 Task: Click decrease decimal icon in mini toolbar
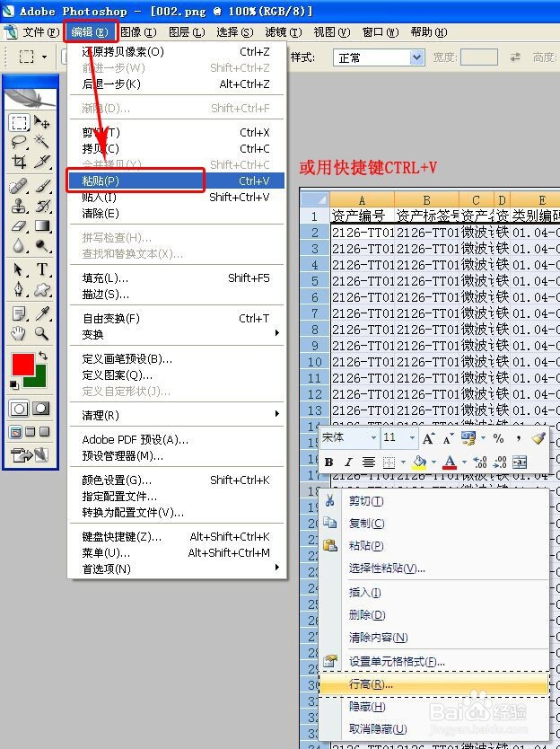pyautogui.click(x=500, y=462)
